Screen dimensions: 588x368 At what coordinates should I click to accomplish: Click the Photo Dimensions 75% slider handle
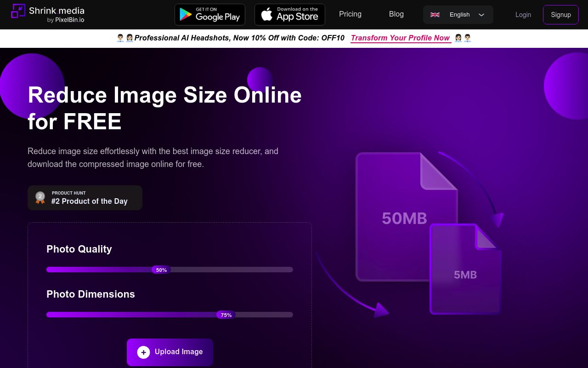pyautogui.click(x=226, y=315)
